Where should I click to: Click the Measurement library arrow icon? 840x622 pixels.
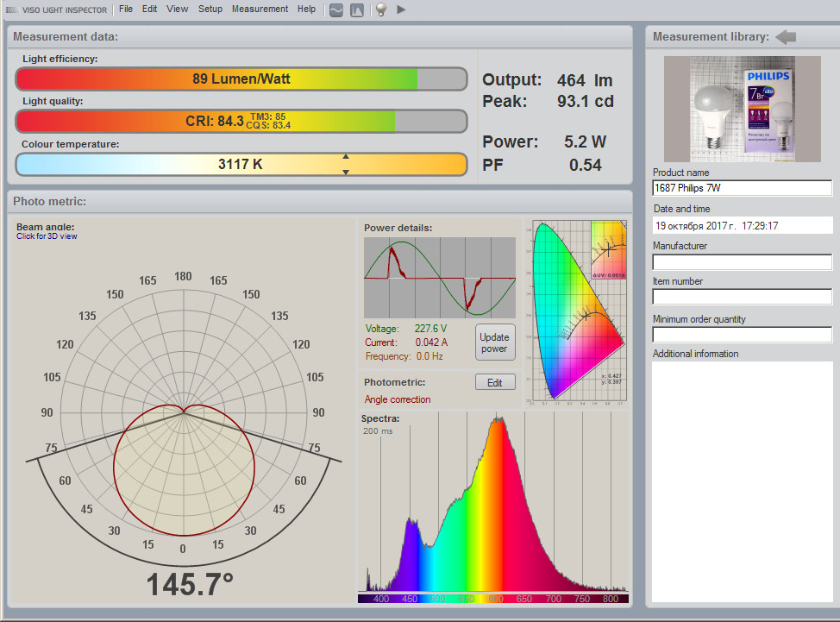point(786,37)
